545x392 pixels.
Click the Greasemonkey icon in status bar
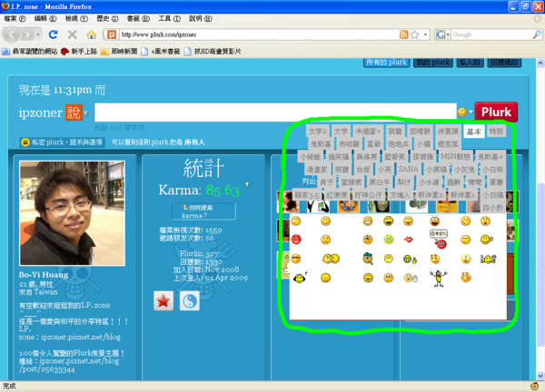[535, 386]
